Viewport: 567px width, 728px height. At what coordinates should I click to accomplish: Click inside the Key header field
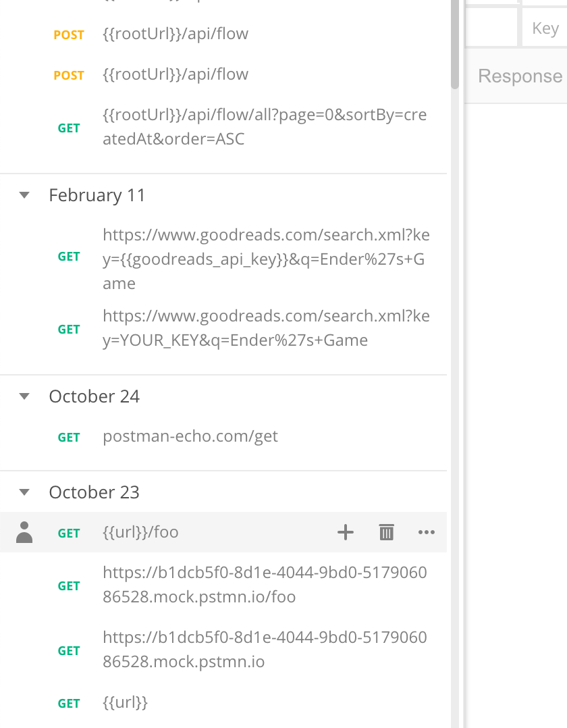click(544, 28)
